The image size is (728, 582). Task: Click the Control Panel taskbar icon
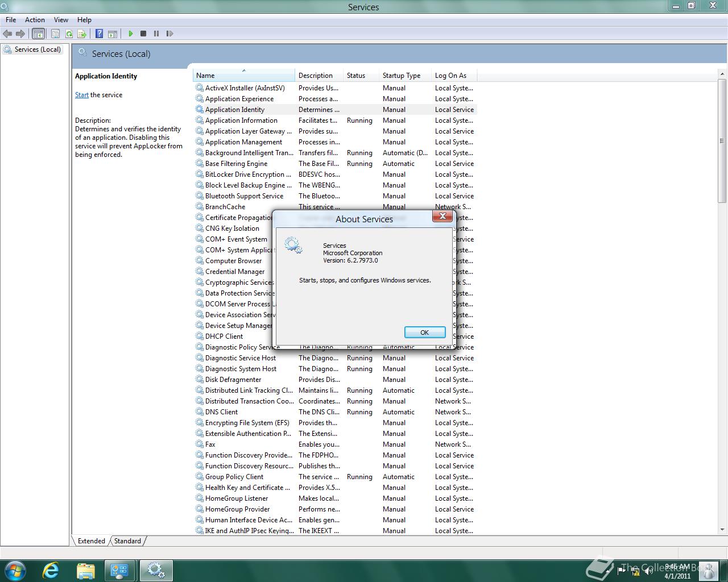click(x=119, y=570)
